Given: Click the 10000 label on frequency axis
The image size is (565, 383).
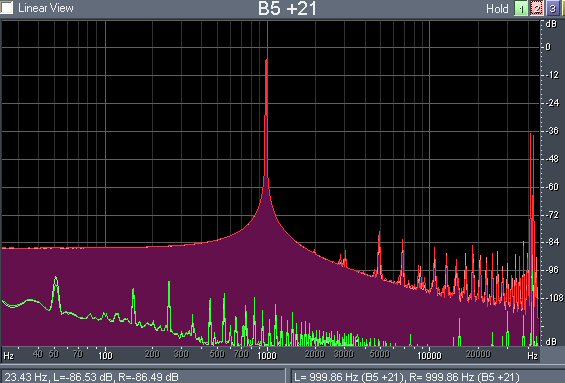Looking at the screenshot, I should (429, 355).
